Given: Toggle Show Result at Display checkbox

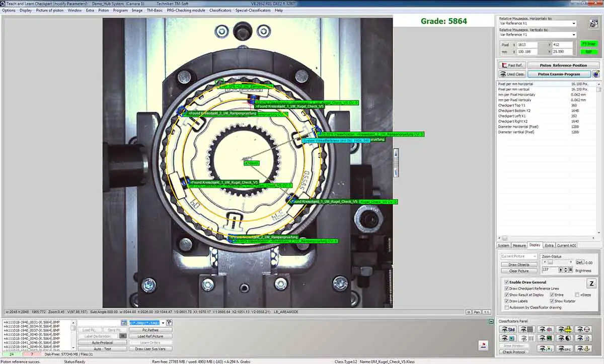Looking at the screenshot, I should [507, 295].
